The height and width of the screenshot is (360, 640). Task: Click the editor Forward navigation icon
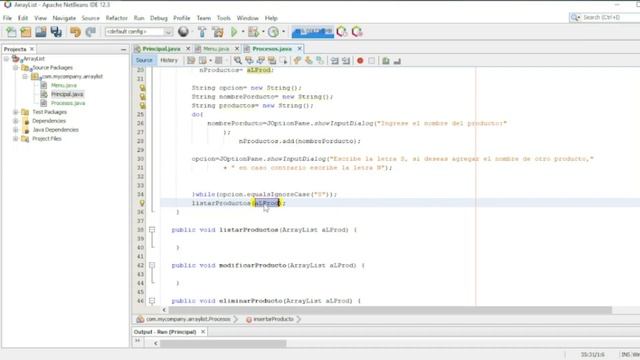[219, 61]
